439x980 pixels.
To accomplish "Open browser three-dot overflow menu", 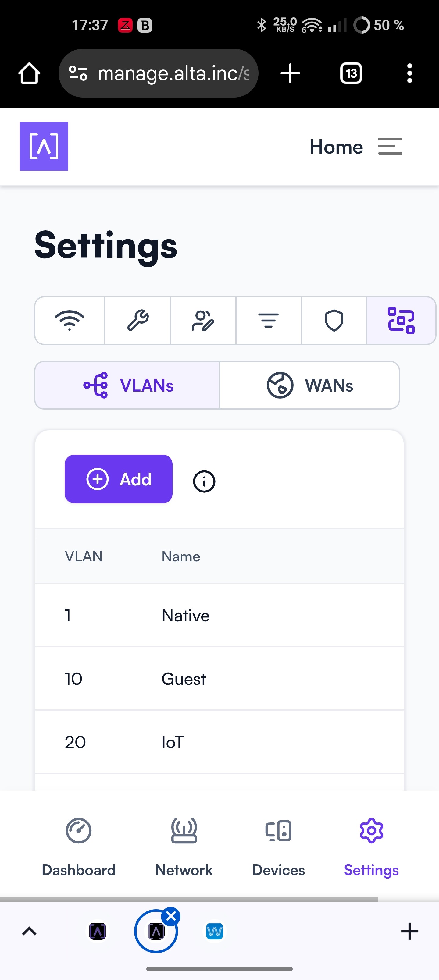I will (409, 73).
